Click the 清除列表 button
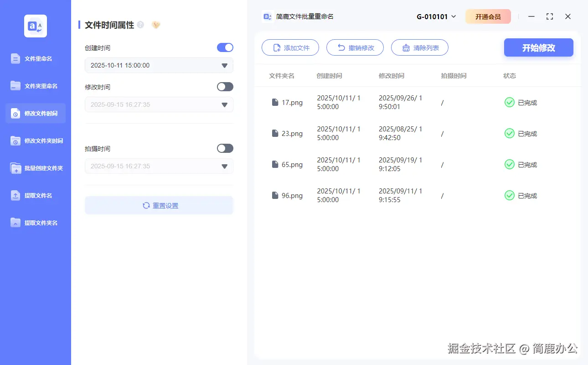The image size is (588, 365). [420, 47]
